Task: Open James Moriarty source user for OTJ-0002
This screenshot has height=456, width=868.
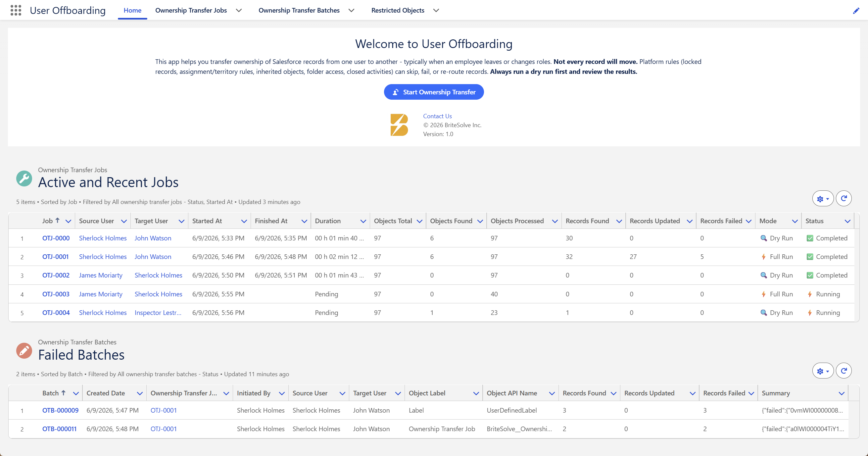Action: click(x=101, y=275)
